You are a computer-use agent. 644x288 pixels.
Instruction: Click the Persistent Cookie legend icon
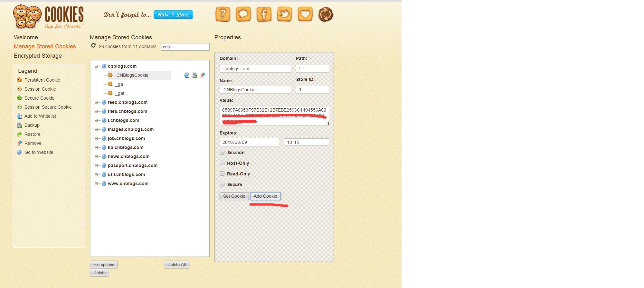(x=19, y=80)
